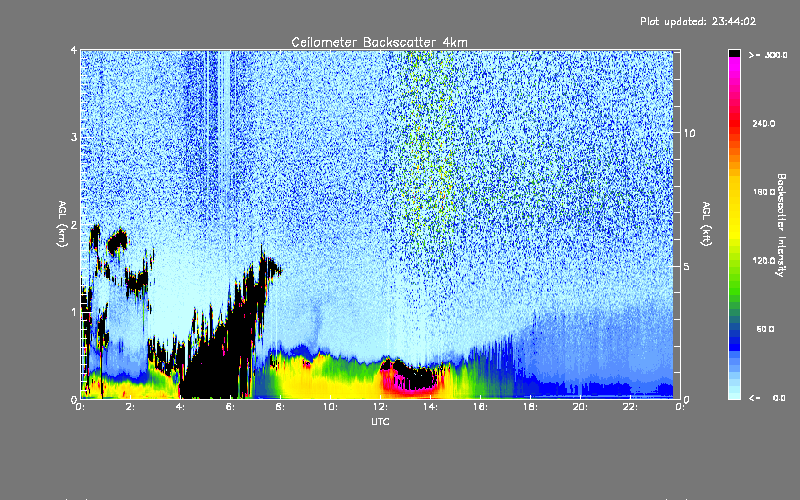Select the '4:' UTC time tick
Screen dimensions: 800x500
click(180, 407)
